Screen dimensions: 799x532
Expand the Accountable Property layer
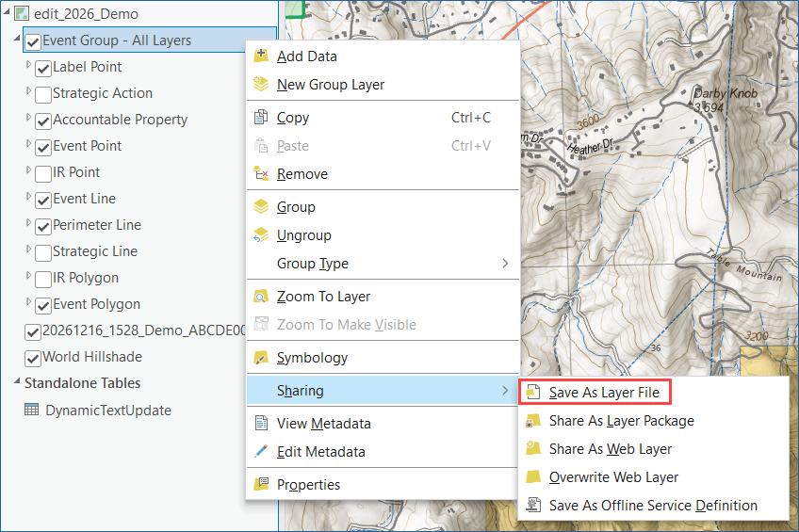28,118
